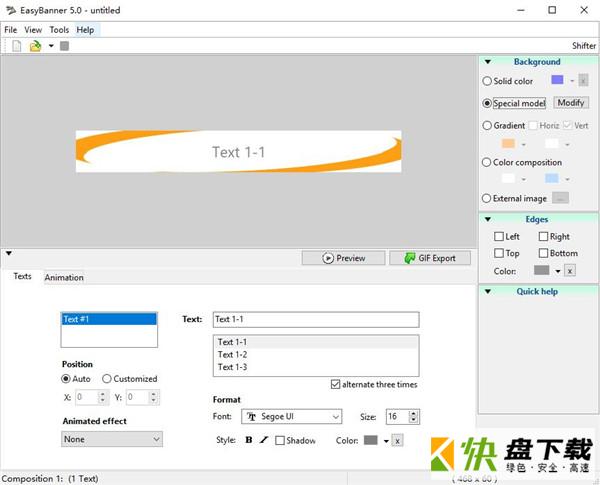This screenshot has height=485, width=600.
Task: Open the Font dropdown showing Segoe UI
Action: tap(292, 416)
